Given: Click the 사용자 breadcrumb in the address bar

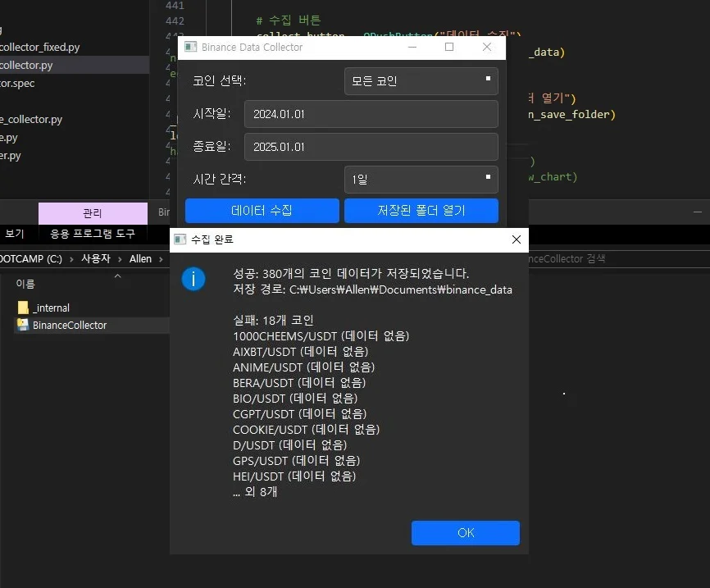Looking at the screenshot, I should pyautogui.click(x=96, y=258).
